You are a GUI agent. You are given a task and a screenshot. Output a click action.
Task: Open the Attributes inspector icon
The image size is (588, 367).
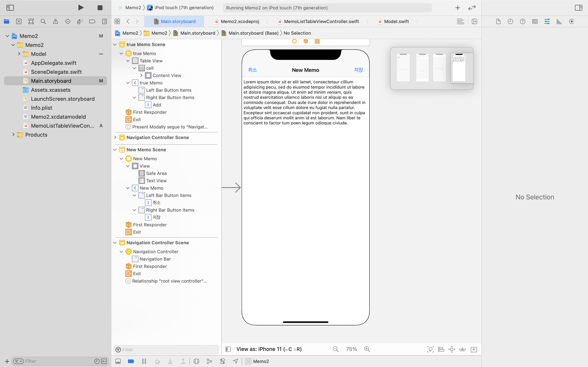coord(547,21)
